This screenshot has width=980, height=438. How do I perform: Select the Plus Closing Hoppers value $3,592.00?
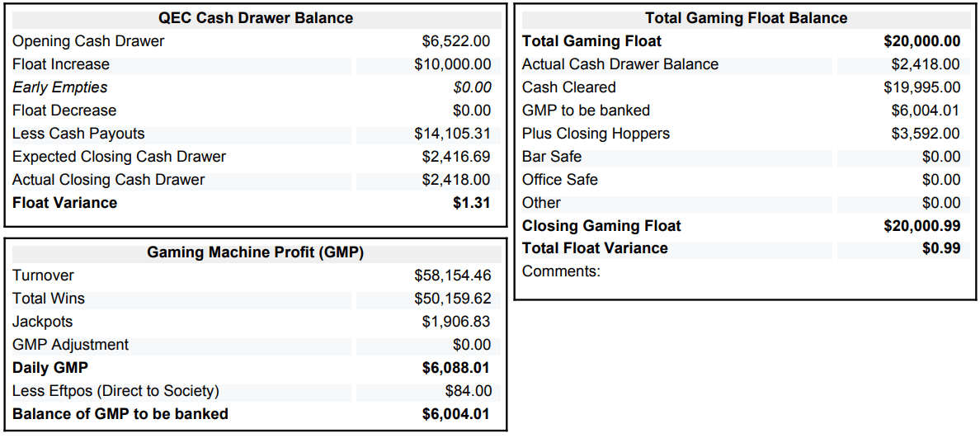926,134
